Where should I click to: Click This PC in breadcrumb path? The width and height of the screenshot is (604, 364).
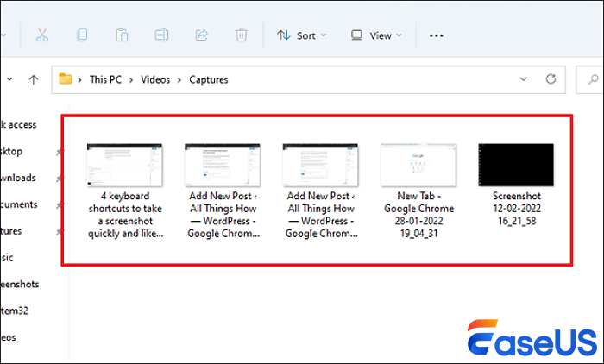(x=108, y=79)
